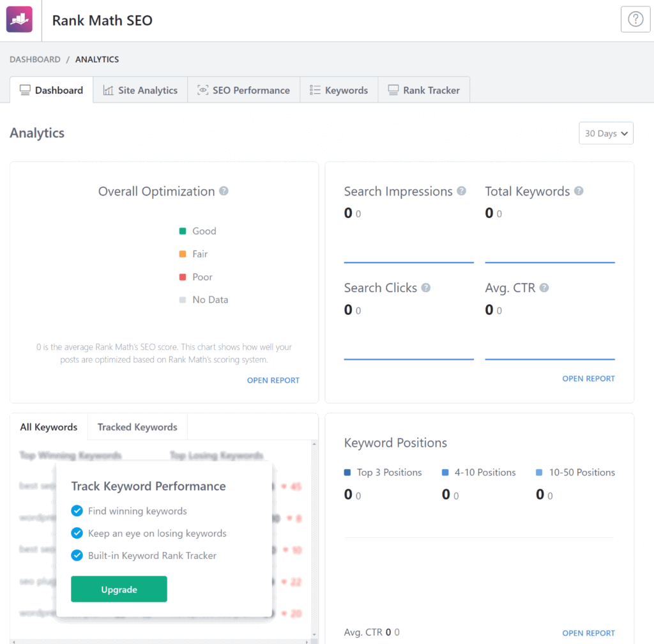
Task: Expand the 30 Days date range dropdown
Action: pyautogui.click(x=605, y=134)
